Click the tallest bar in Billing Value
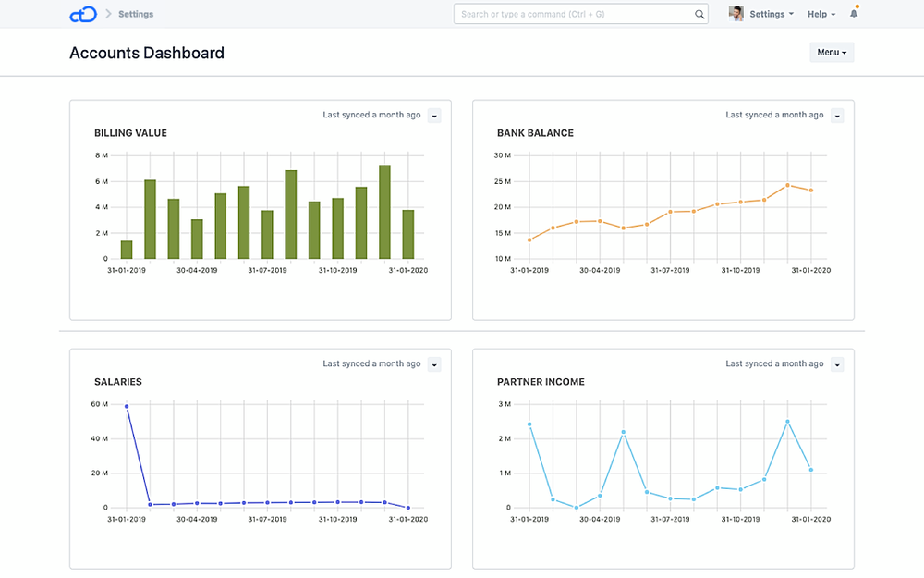Image resolution: width=924 pixels, height=578 pixels. point(384,212)
